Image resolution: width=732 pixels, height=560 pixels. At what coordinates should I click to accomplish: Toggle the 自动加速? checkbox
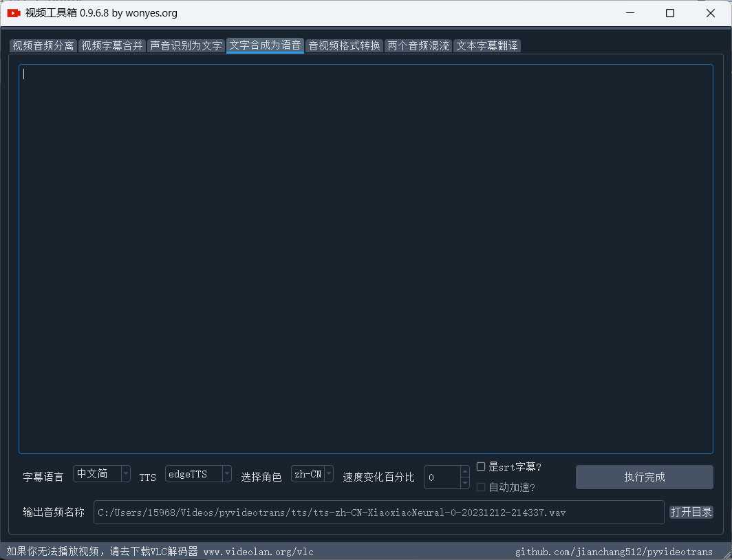(x=481, y=487)
